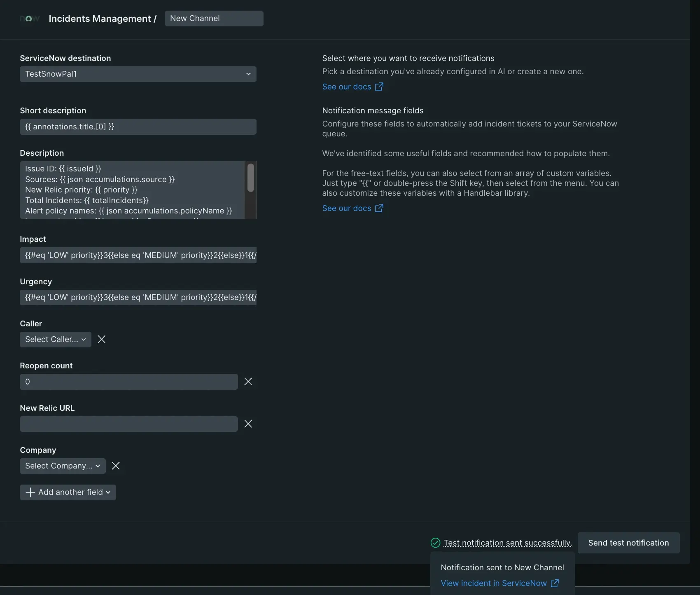Click the Description box scrollbar

point(250,178)
